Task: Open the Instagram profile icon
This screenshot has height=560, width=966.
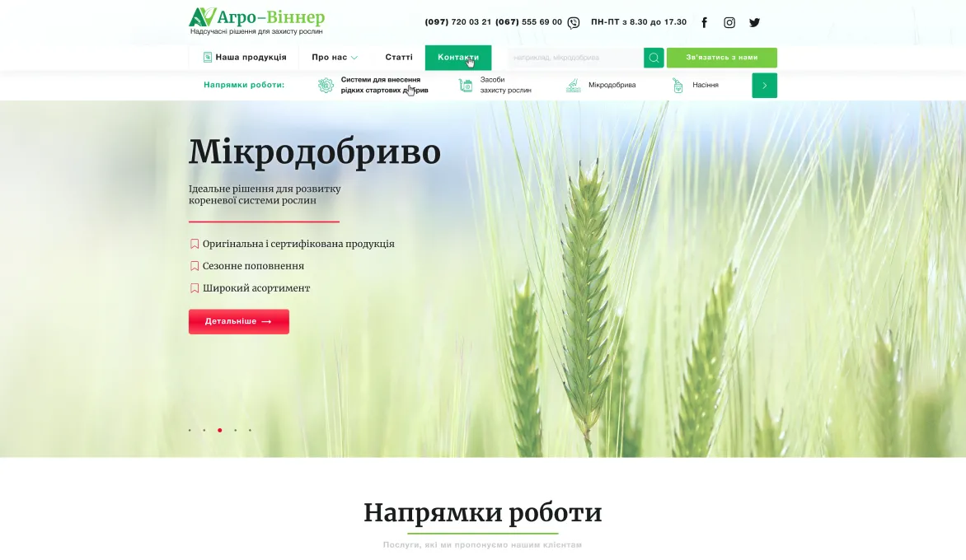Action: (x=729, y=23)
